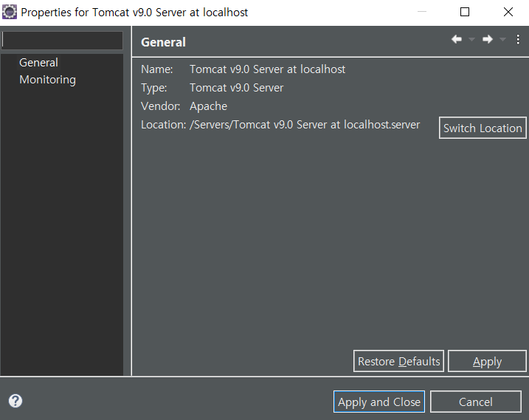Click the Switch Location button

483,128
